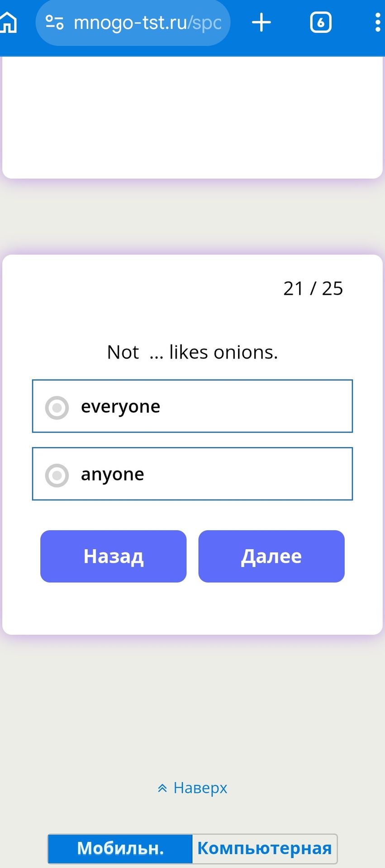
Task: Open site settings icon in address bar
Action: [x=55, y=22]
